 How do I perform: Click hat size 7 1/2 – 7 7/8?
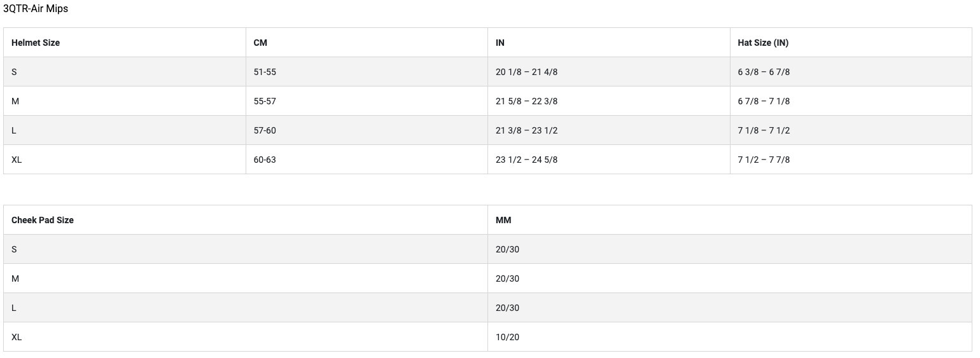(x=764, y=160)
